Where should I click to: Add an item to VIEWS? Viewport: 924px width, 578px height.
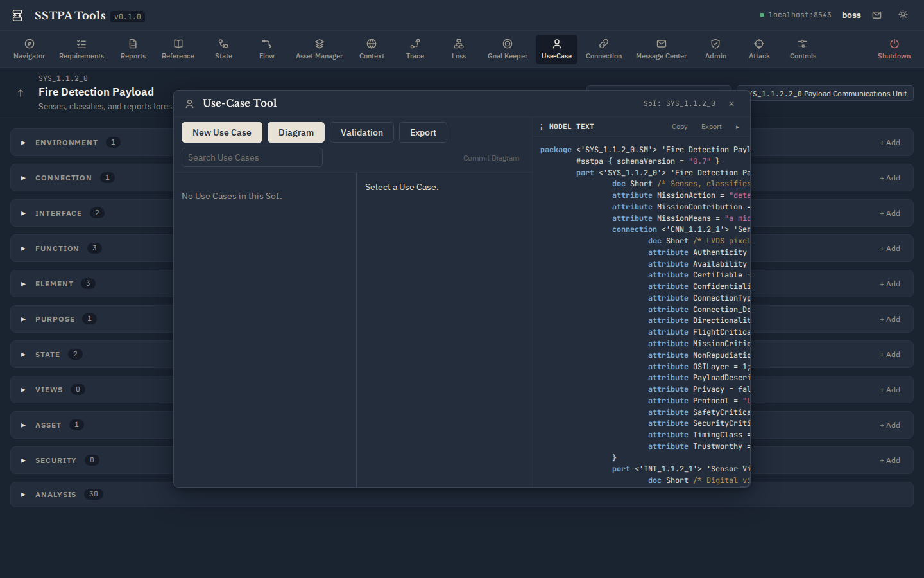[x=890, y=390]
